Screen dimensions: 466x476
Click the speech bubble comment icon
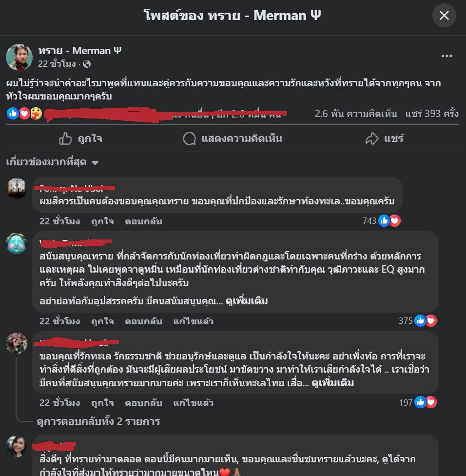point(189,139)
